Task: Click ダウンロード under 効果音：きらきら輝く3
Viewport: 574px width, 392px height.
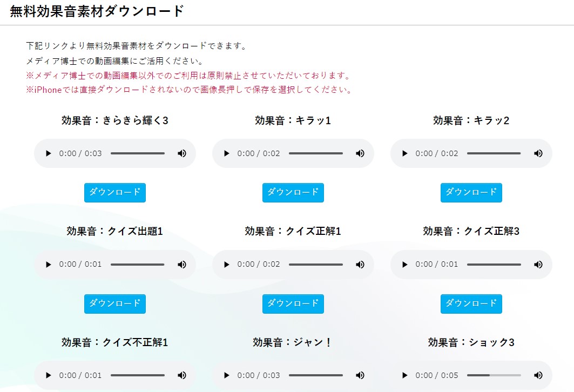Action: 114,193
